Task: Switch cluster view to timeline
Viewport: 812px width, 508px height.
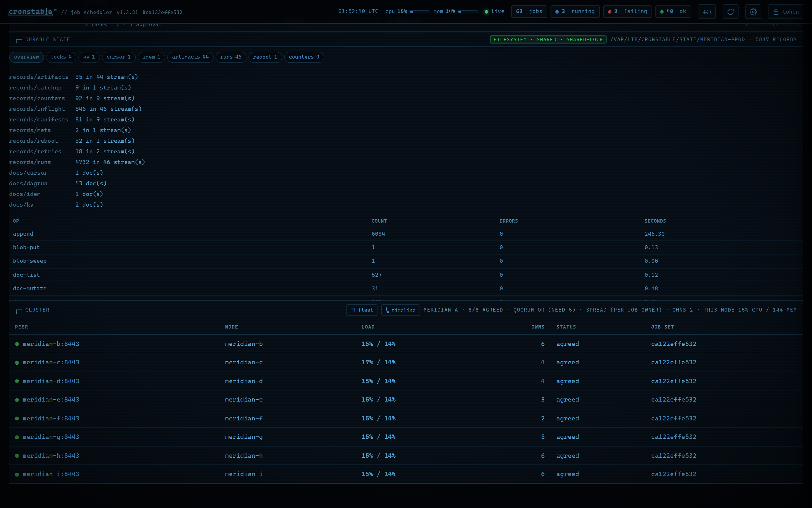Action: point(400,310)
